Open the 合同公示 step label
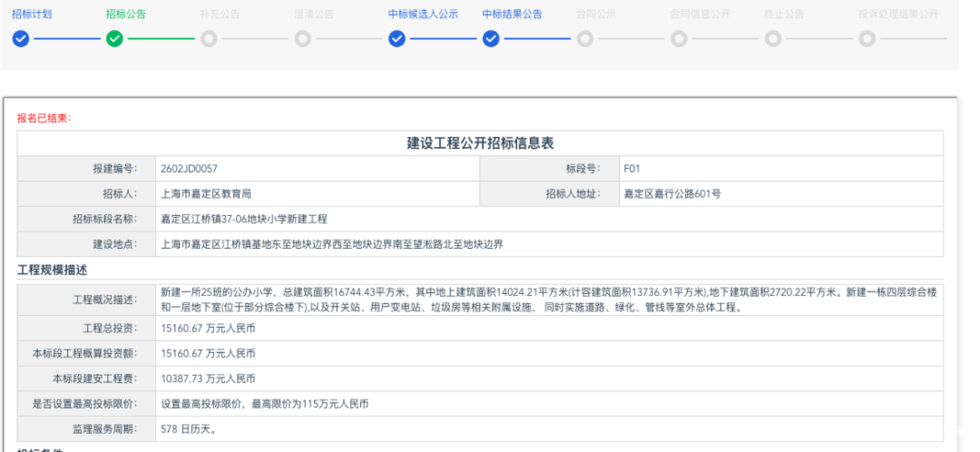This screenshot has width=980, height=452. point(596,14)
